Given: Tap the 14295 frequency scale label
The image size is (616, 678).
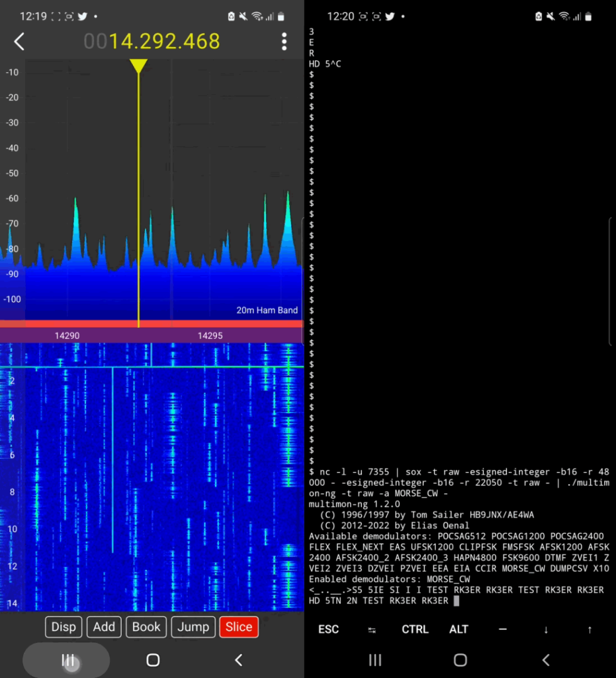Looking at the screenshot, I should 210,336.
